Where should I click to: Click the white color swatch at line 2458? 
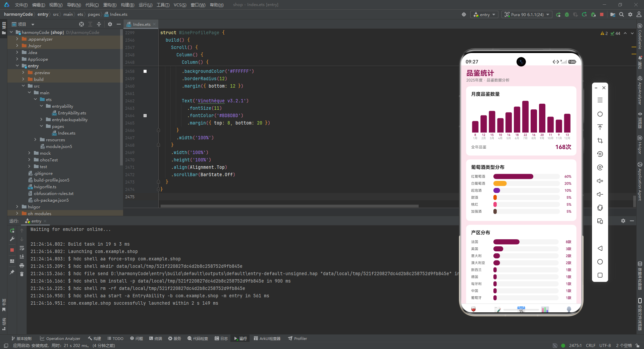click(145, 71)
